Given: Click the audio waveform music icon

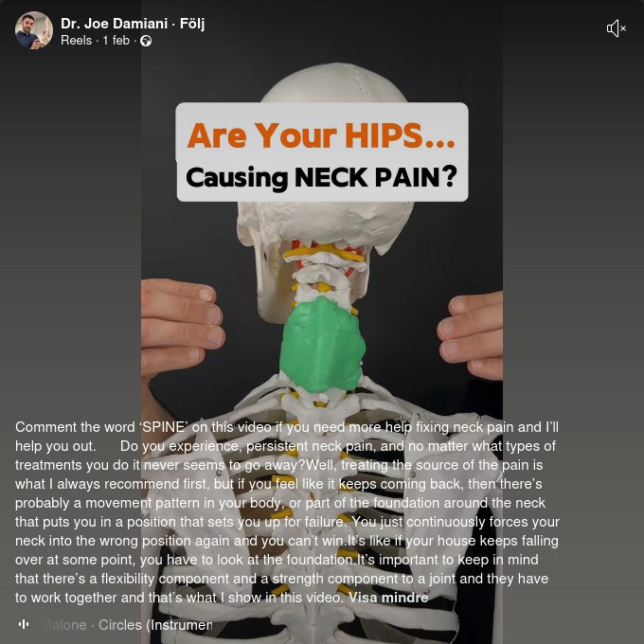Looking at the screenshot, I should tap(24, 625).
